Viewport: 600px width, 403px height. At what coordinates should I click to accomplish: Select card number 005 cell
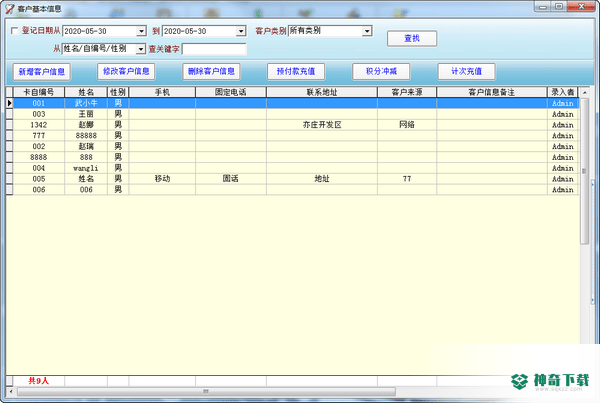point(39,179)
